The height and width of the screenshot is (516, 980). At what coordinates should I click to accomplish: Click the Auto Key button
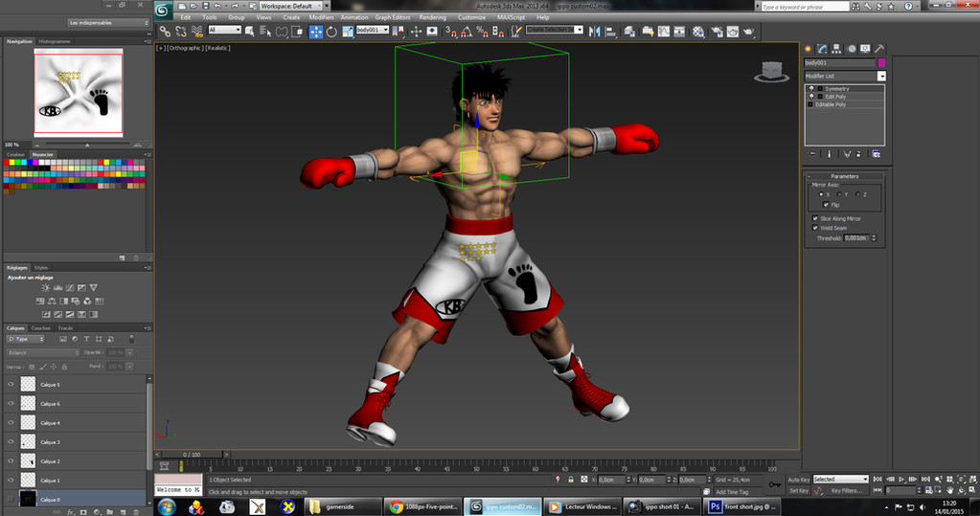point(798,480)
